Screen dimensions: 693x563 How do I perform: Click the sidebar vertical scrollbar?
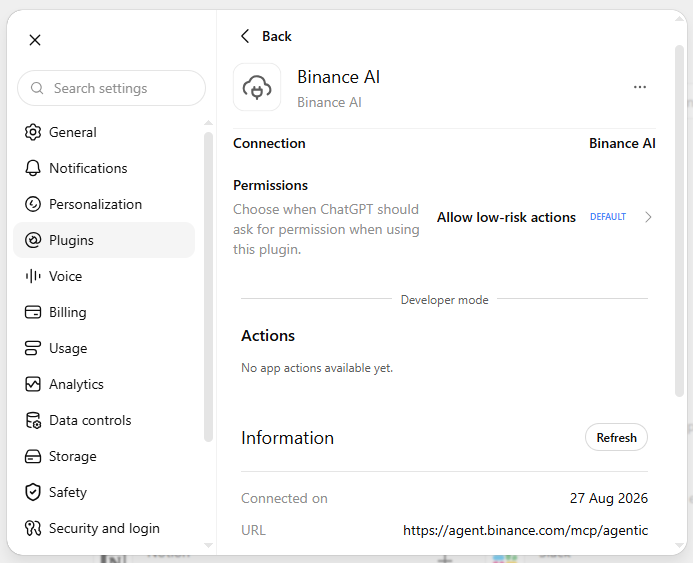tap(209, 287)
